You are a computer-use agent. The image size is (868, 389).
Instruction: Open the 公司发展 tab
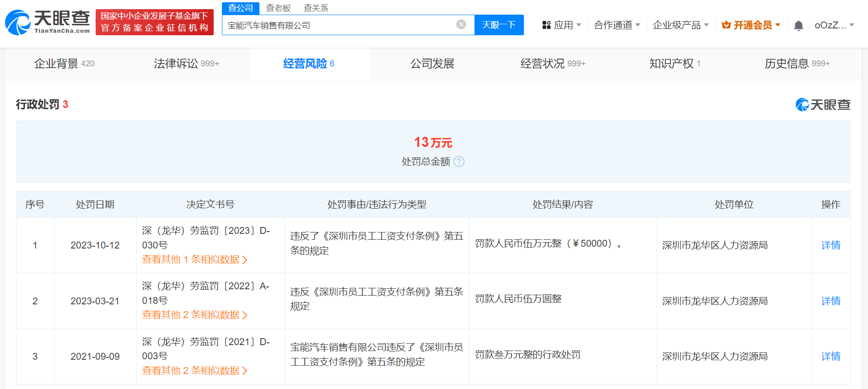pyautogui.click(x=432, y=64)
